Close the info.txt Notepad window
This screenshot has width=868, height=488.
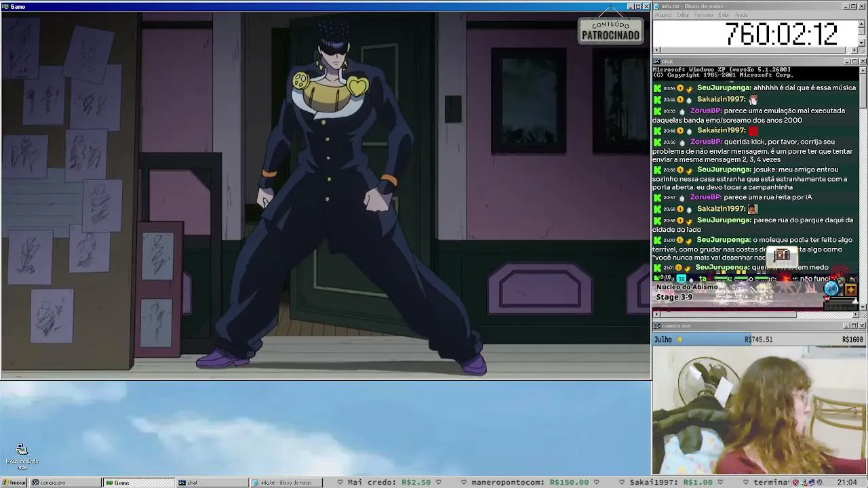(863, 6)
